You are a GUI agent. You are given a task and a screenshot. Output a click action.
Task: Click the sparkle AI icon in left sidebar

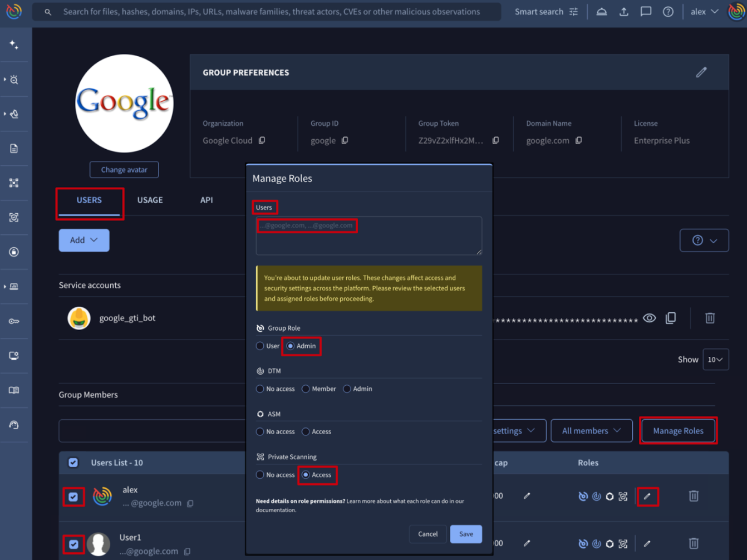coord(14,45)
